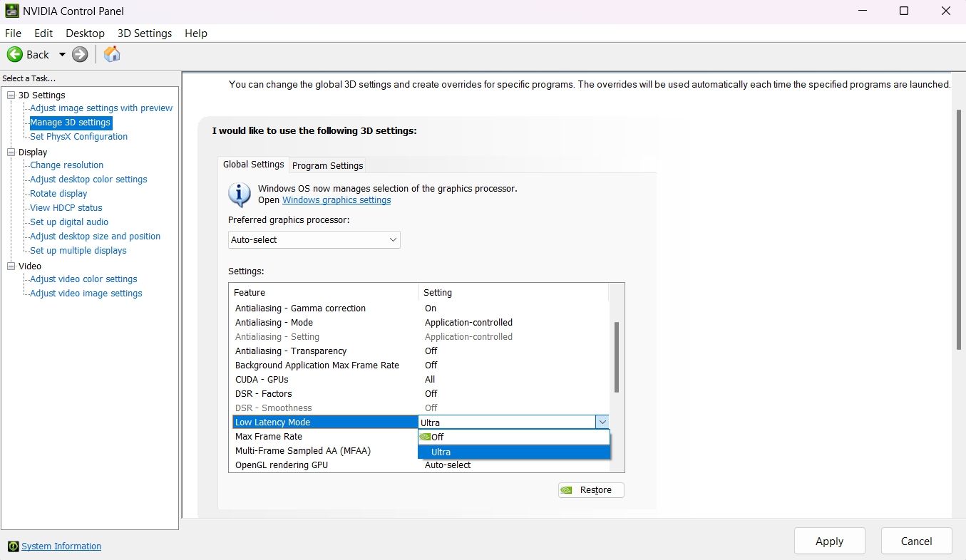Viewport: 966px width, 560px height.
Task: Click the Setting column header
Action: (x=514, y=292)
